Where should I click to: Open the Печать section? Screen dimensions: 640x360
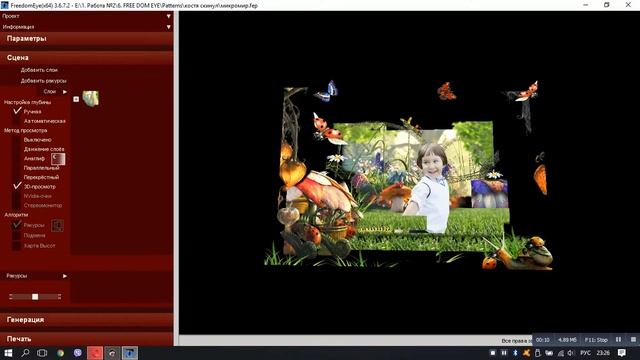point(87,339)
